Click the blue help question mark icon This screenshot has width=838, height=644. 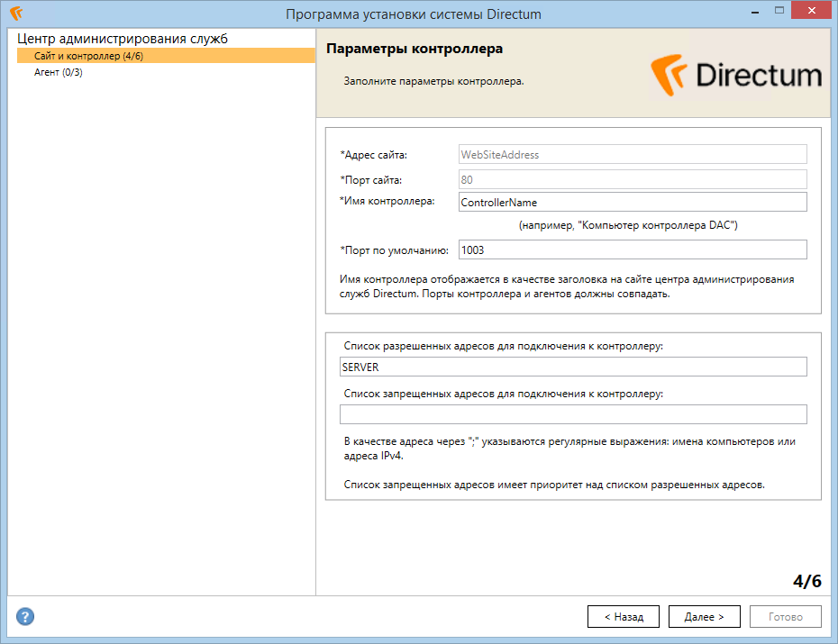point(25,616)
